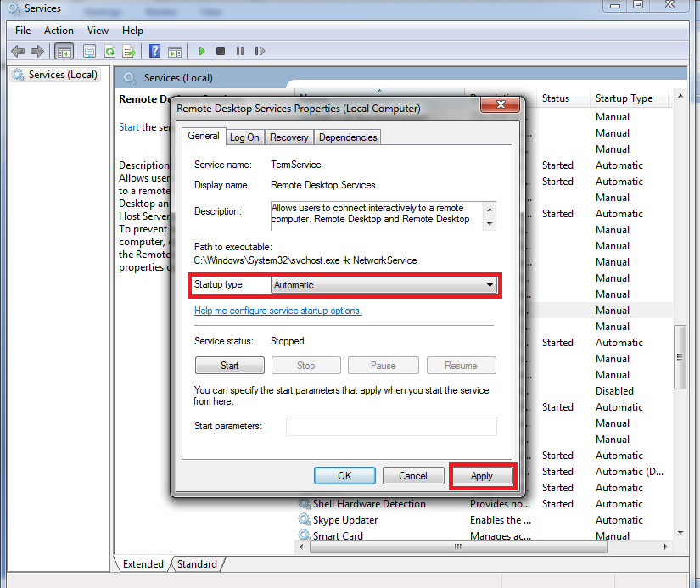Switch to the Log On tab

coord(244,137)
